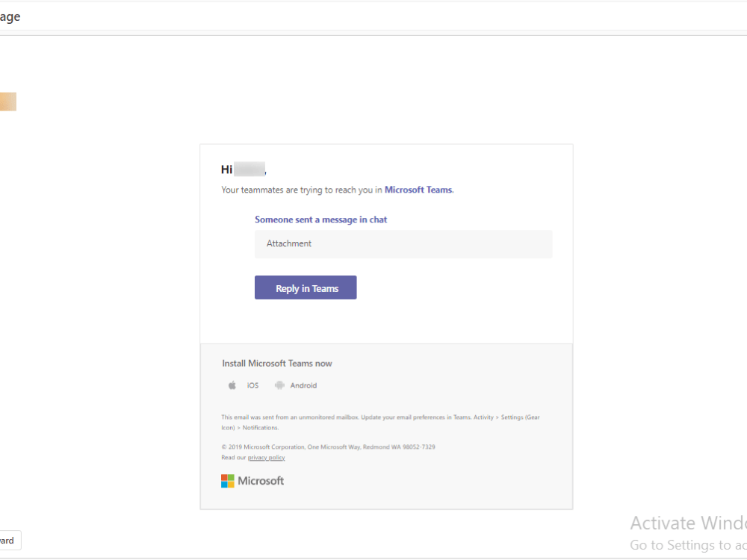Select the Android robot icon
The height and width of the screenshot is (560, 747).
click(x=279, y=385)
